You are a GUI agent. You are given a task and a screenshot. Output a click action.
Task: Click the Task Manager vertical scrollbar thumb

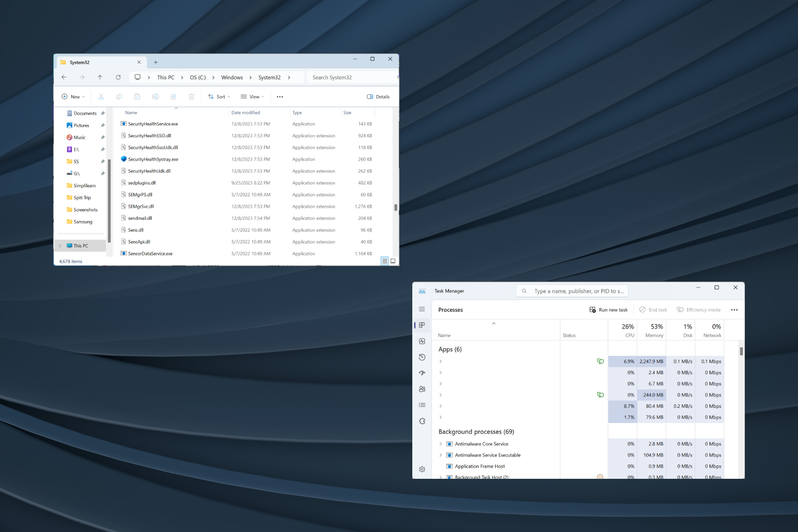point(741,352)
